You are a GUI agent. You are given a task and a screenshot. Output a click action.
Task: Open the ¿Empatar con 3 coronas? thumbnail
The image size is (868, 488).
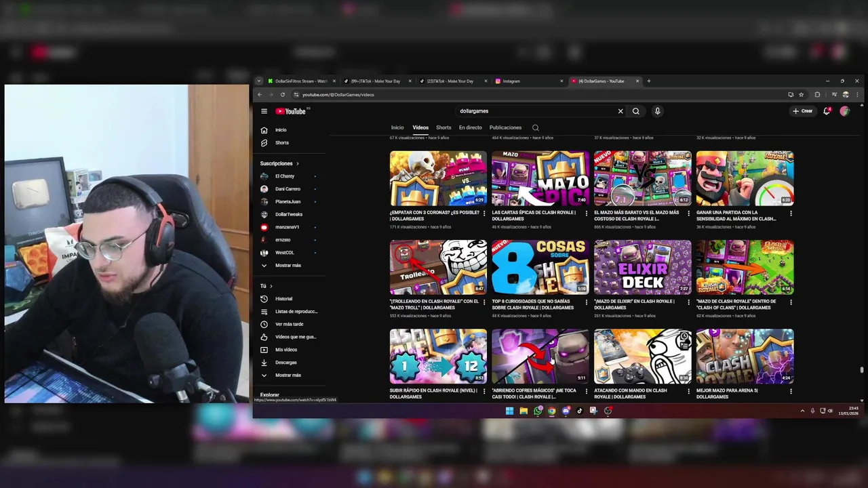438,178
